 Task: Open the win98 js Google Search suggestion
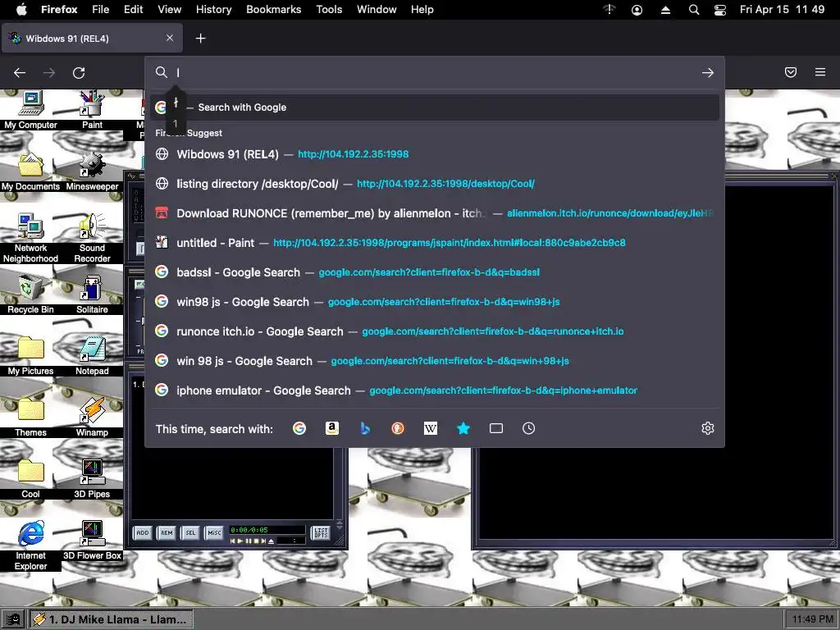click(x=435, y=302)
